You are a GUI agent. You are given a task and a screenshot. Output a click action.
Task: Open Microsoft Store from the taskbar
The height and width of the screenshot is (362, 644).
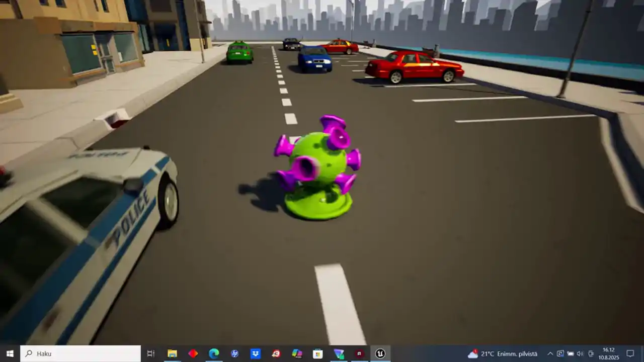pos(318,353)
